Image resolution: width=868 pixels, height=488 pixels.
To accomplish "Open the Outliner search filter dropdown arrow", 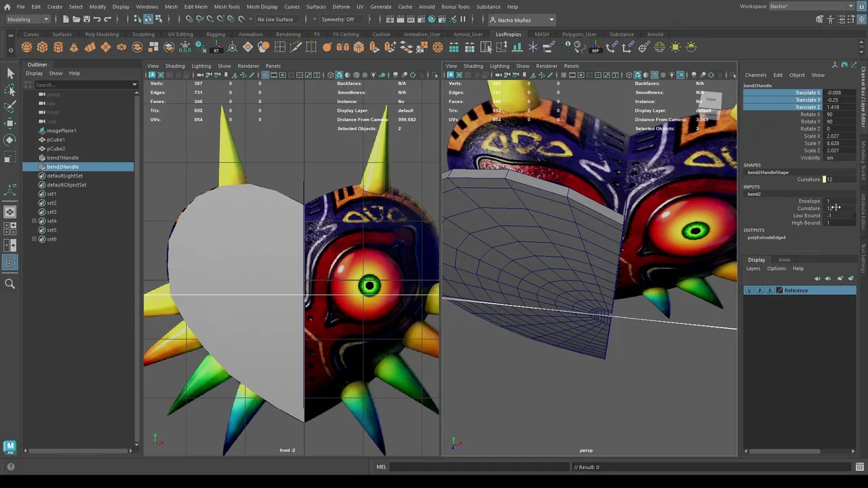I will pyautogui.click(x=135, y=85).
